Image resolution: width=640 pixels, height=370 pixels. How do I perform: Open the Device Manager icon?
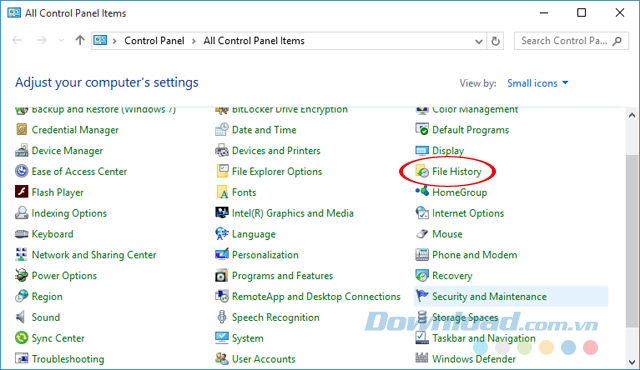pyautogui.click(x=22, y=151)
